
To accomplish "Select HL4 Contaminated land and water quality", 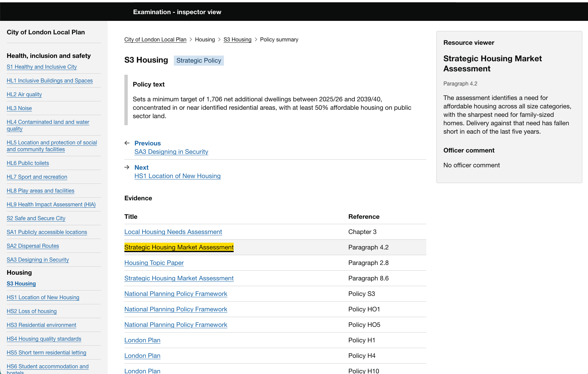I will coord(48,125).
